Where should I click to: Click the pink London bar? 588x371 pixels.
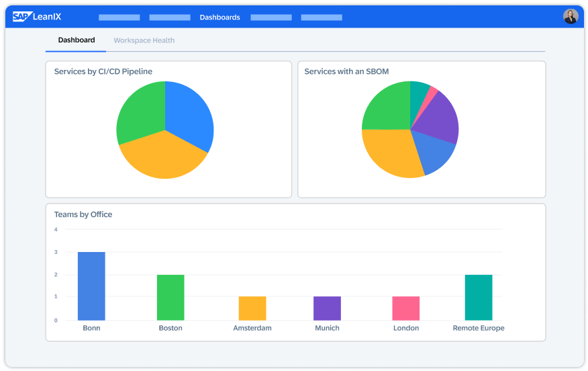405,308
